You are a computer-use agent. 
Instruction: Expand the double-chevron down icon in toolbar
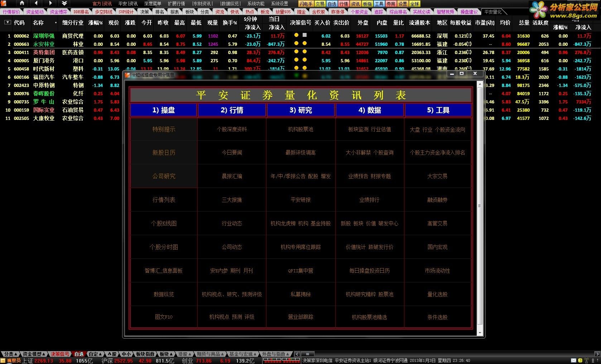pyautogui.click(x=64, y=3)
